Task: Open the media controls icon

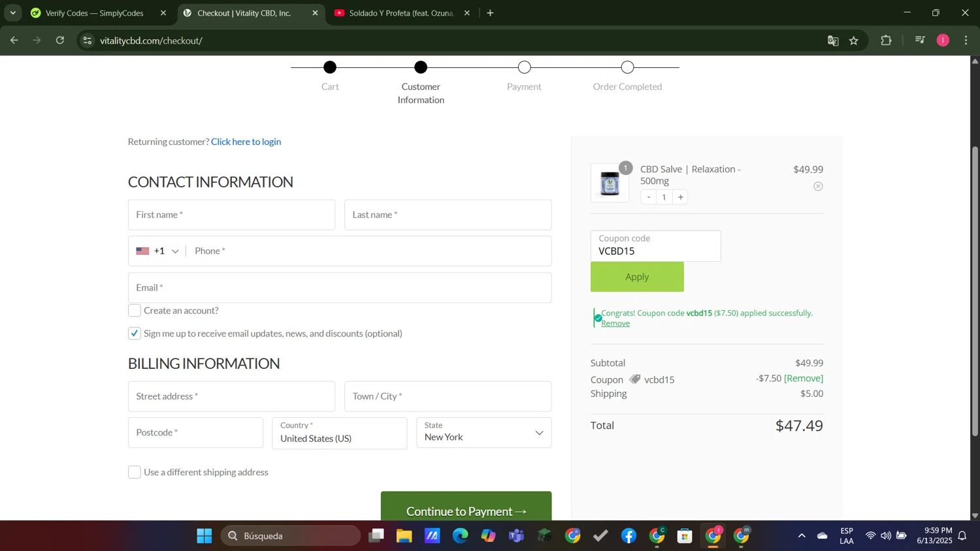Action: point(920,40)
